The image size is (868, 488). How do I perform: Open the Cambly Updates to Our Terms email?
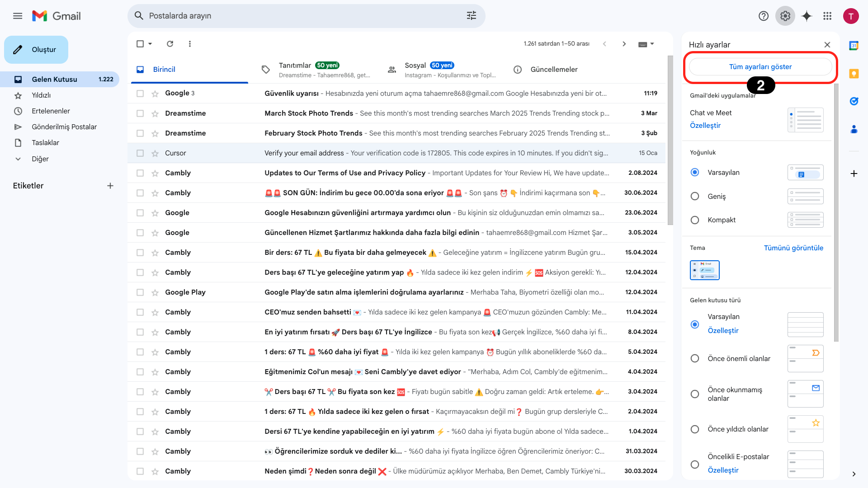click(396, 173)
